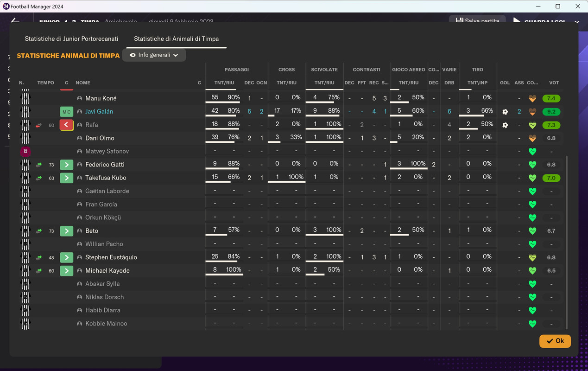
Task: Click the person icon beside Fran García
Action: (x=80, y=205)
